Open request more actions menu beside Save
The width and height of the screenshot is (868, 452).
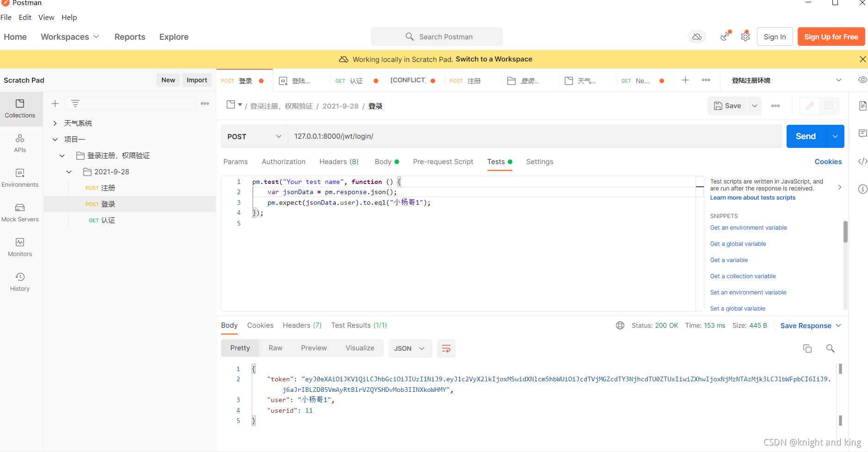pos(776,106)
